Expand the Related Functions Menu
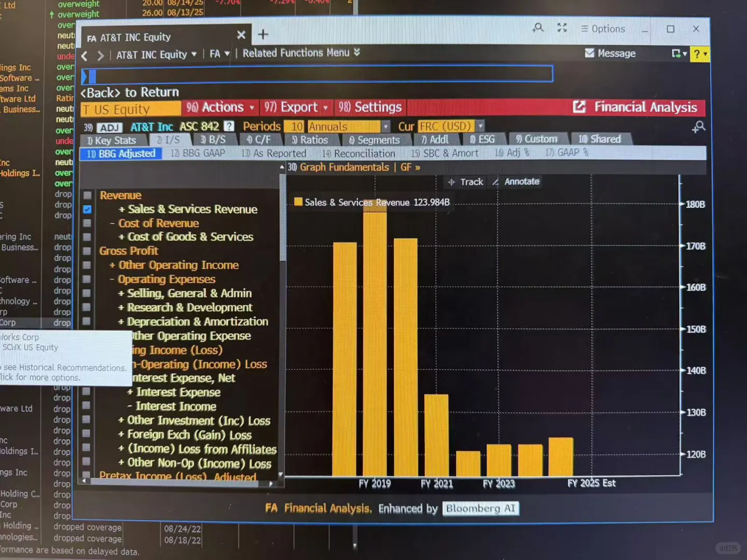Viewport: 747px width, 560px height. coord(356,52)
